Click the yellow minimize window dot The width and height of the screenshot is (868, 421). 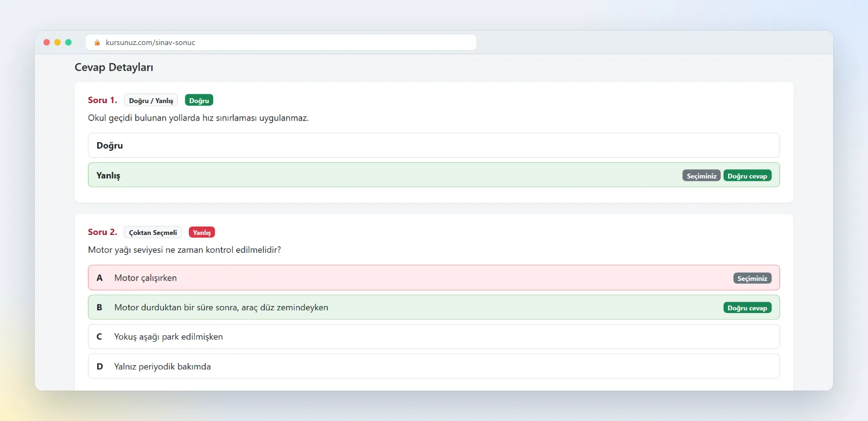pos(58,42)
